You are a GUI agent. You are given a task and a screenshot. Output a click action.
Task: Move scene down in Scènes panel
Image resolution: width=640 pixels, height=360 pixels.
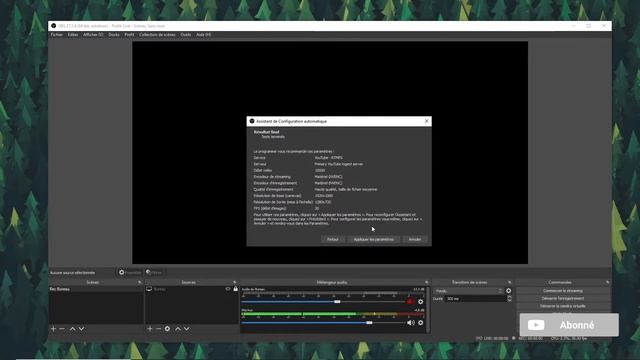click(x=81, y=329)
